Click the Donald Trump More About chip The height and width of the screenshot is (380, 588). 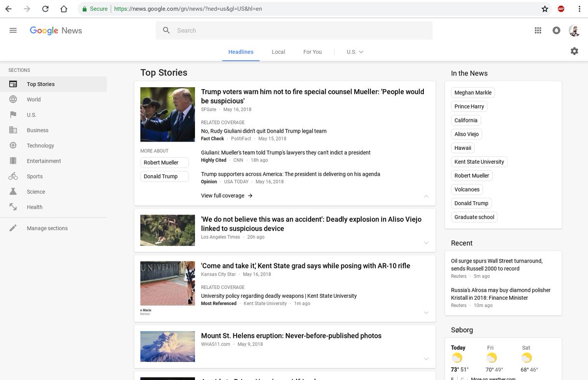165,176
